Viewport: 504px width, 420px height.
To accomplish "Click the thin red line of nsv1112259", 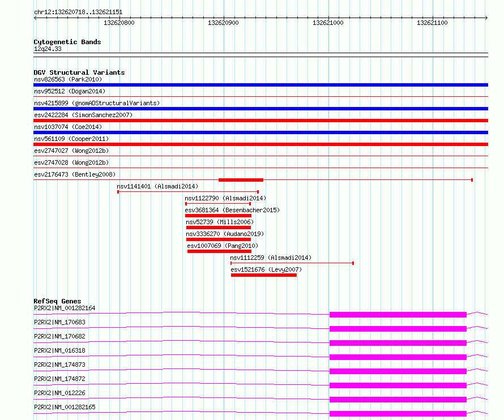I will click(292, 263).
